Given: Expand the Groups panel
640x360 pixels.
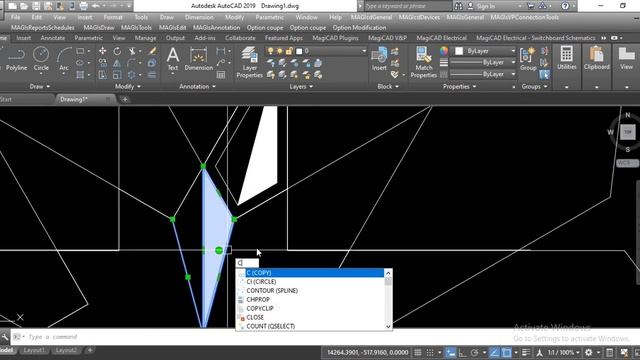Looking at the screenshot, I should 534,87.
